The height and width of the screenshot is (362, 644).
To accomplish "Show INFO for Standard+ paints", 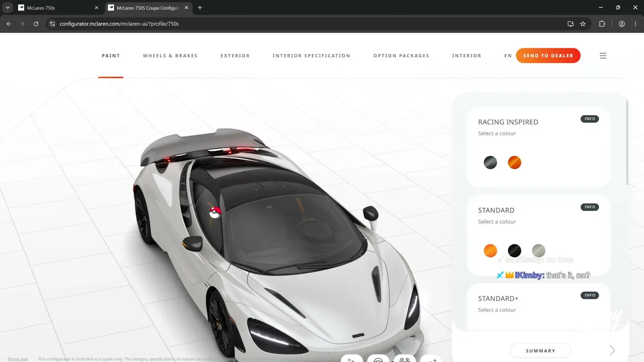I will tap(590, 295).
